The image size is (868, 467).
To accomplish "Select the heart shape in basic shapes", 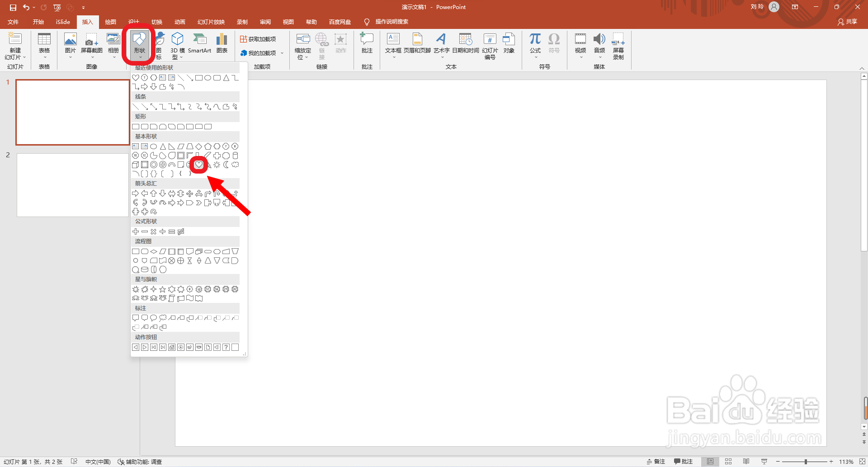I will point(199,165).
